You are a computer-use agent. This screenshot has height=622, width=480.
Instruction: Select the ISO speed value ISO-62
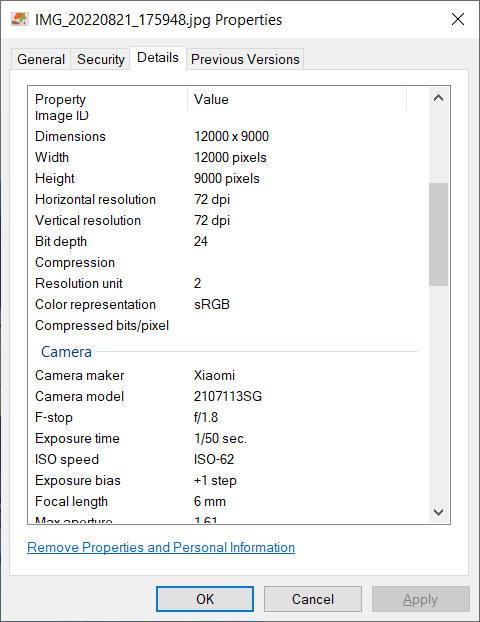(214, 459)
